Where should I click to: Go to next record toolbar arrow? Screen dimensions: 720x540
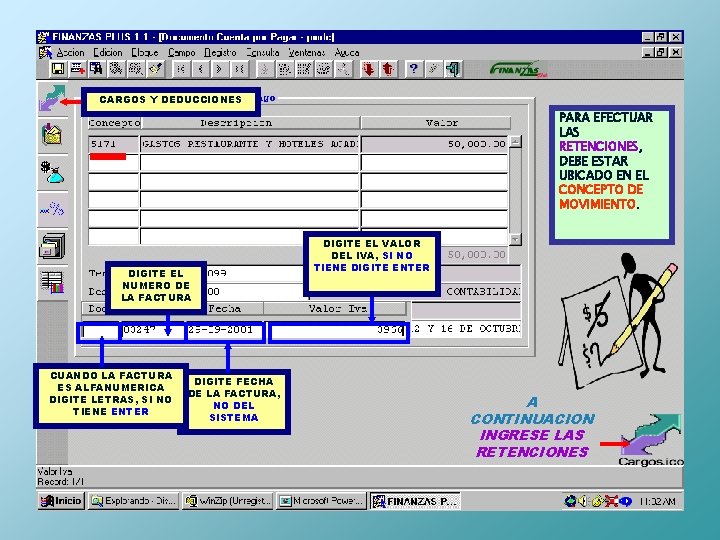(x=219, y=69)
